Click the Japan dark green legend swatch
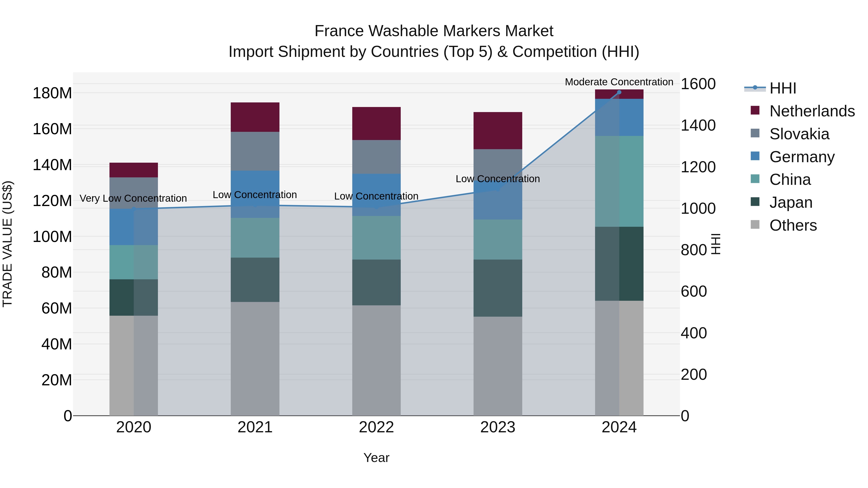This screenshot has width=868, height=488. pyautogui.click(x=755, y=201)
